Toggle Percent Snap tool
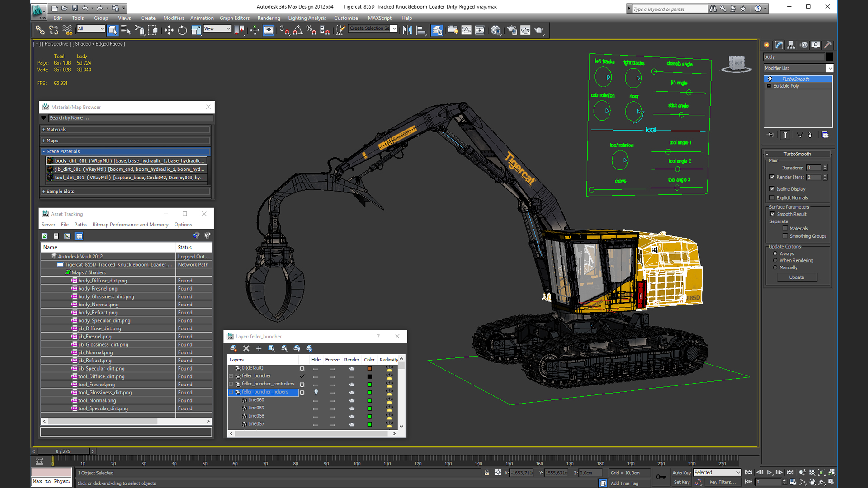868x488 pixels. click(x=311, y=30)
